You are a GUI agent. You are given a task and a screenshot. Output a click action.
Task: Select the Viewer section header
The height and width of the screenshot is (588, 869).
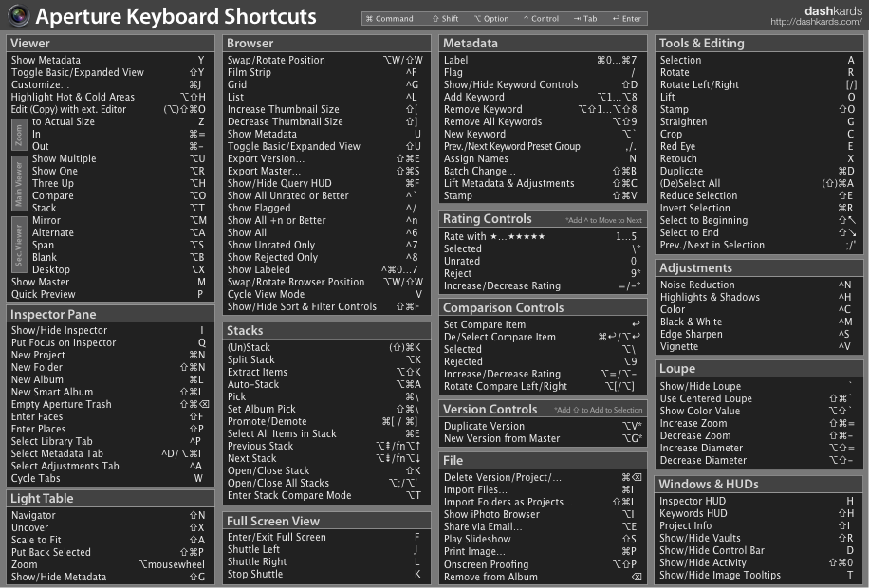point(110,44)
